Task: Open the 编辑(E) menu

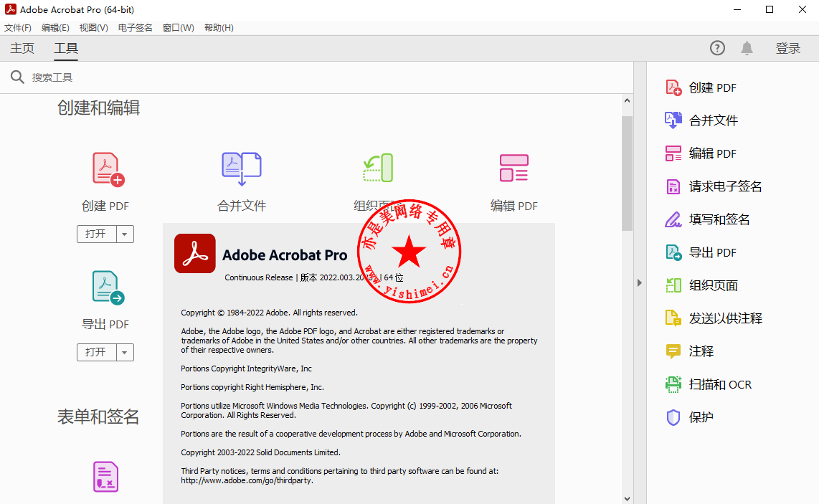Action: pyautogui.click(x=55, y=28)
